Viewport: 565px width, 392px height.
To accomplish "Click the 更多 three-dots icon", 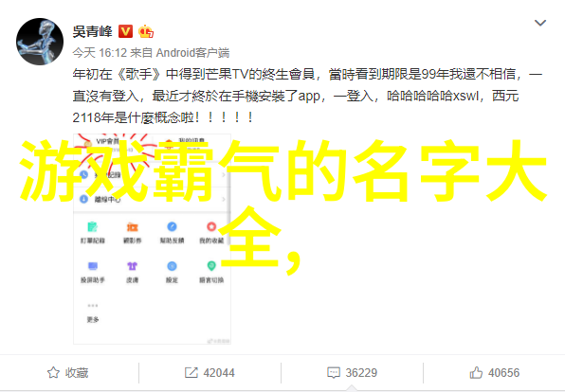I will coord(93,305).
